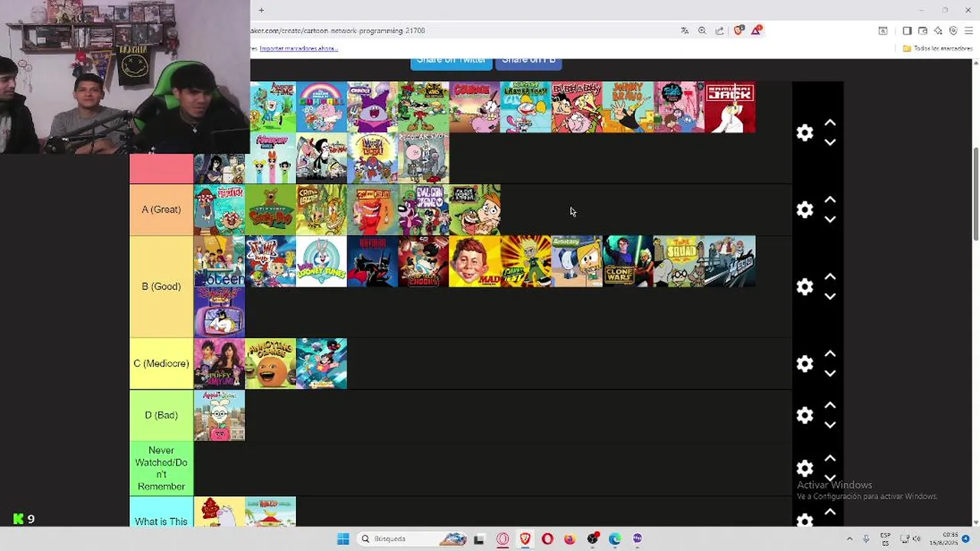Open Opera GX from the taskbar
The width and height of the screenshot is (980, 551).
coord(503,539)
